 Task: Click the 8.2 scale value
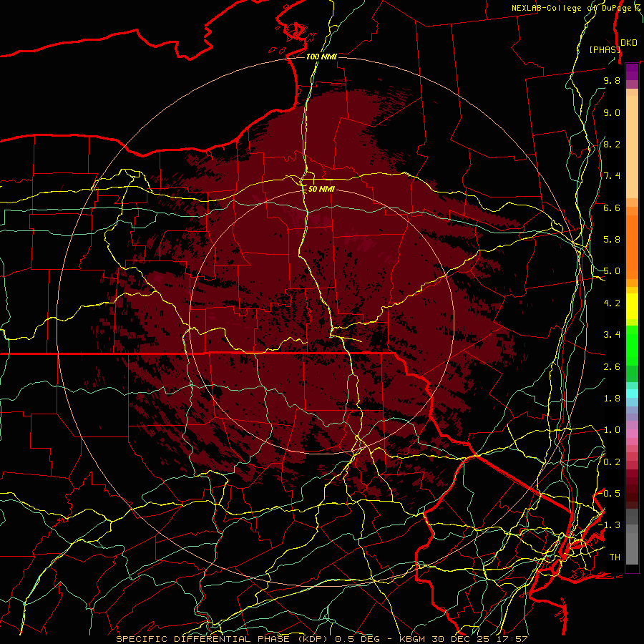(612, 144)
